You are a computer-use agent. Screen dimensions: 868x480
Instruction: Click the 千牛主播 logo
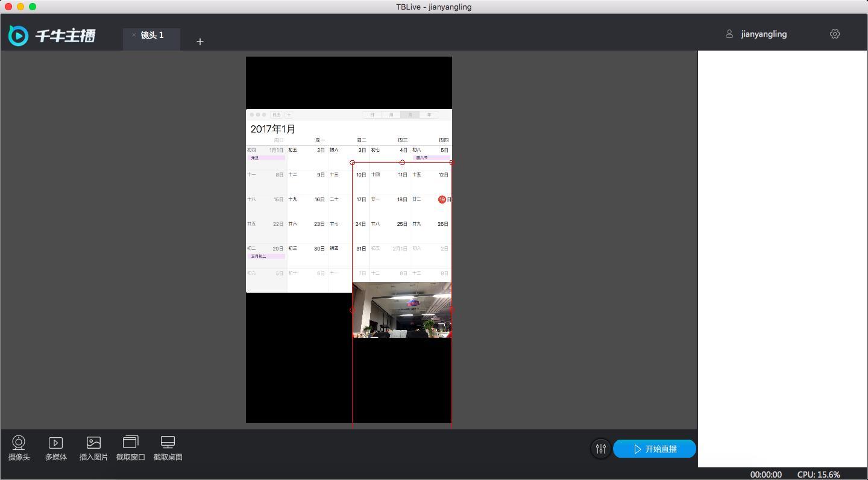pos(52,36)
